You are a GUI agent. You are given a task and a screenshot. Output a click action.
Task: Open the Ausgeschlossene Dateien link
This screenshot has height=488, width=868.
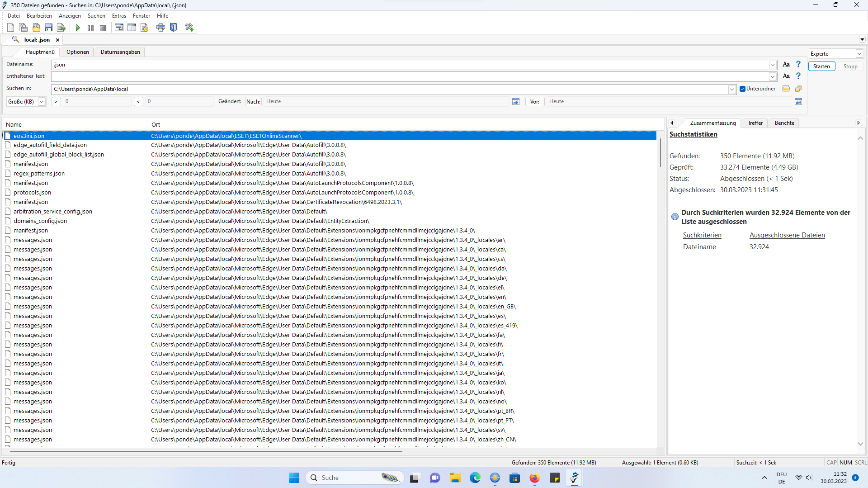point(787,235)
